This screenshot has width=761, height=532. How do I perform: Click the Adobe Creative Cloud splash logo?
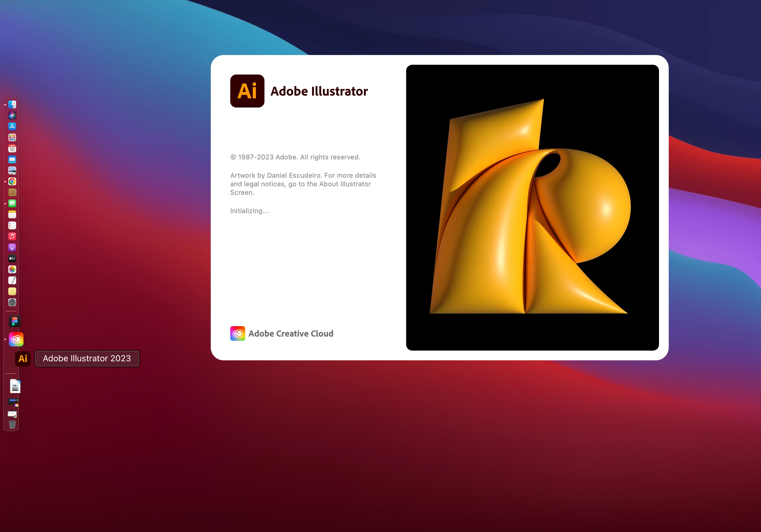point(238,333)
